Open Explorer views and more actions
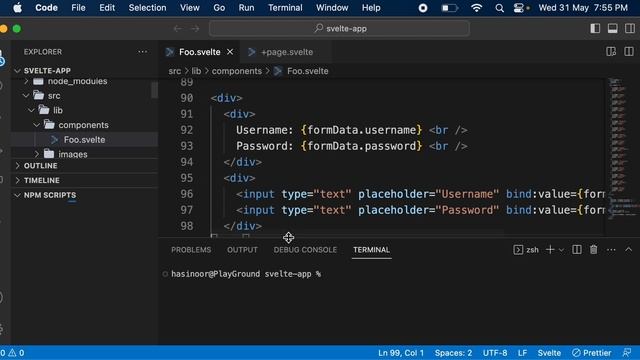 click(x=142, y=52)
